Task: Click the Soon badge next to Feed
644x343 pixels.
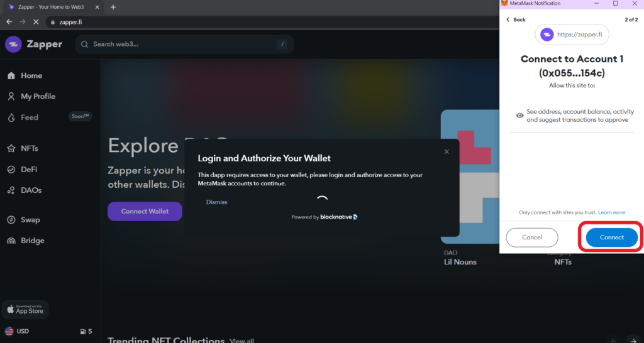Action: pyautogui.click(x=80, y=116)
